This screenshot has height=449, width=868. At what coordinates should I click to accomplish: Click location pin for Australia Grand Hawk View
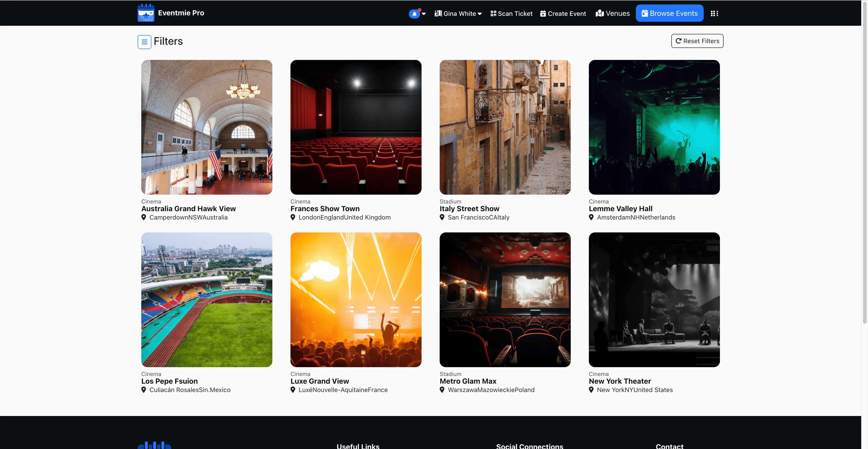tap(144, 217)
